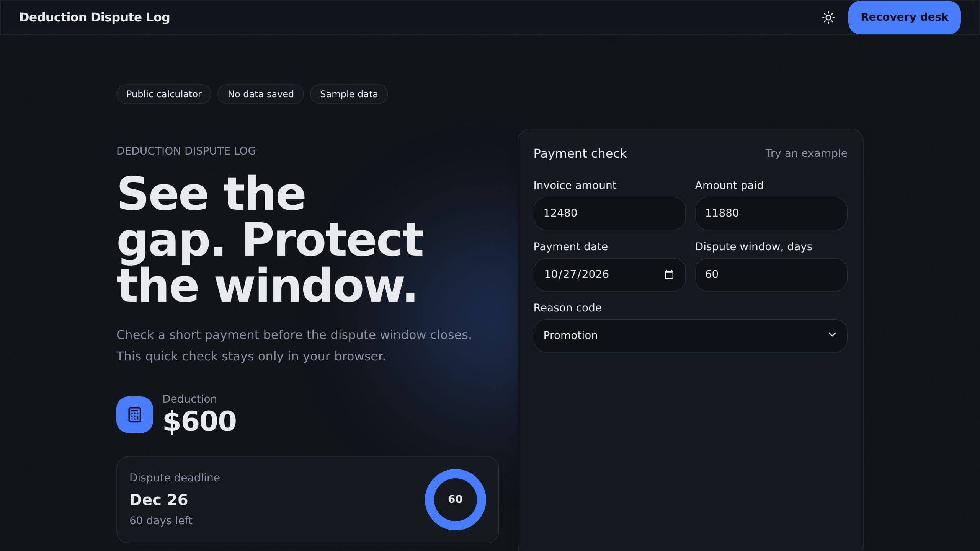This screenshot has height=551, width=980.
Task: Click the $600 deduction value
Action: click(x=199, y=421)
